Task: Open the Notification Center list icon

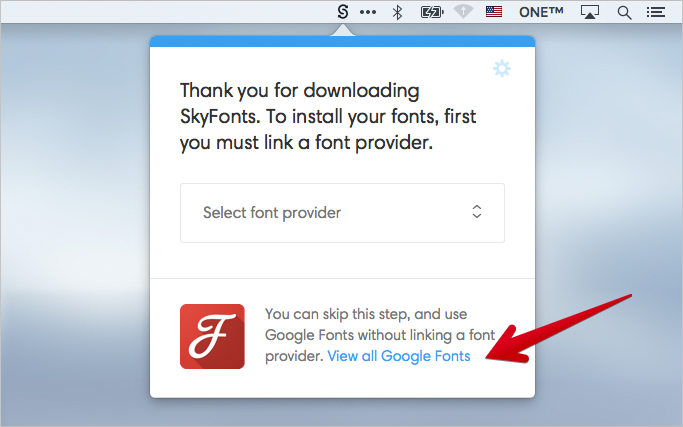Action: coord(655,12)
